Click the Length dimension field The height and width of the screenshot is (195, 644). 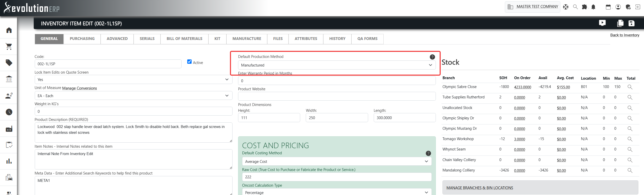pyautogui.click(x=405, y=118)
